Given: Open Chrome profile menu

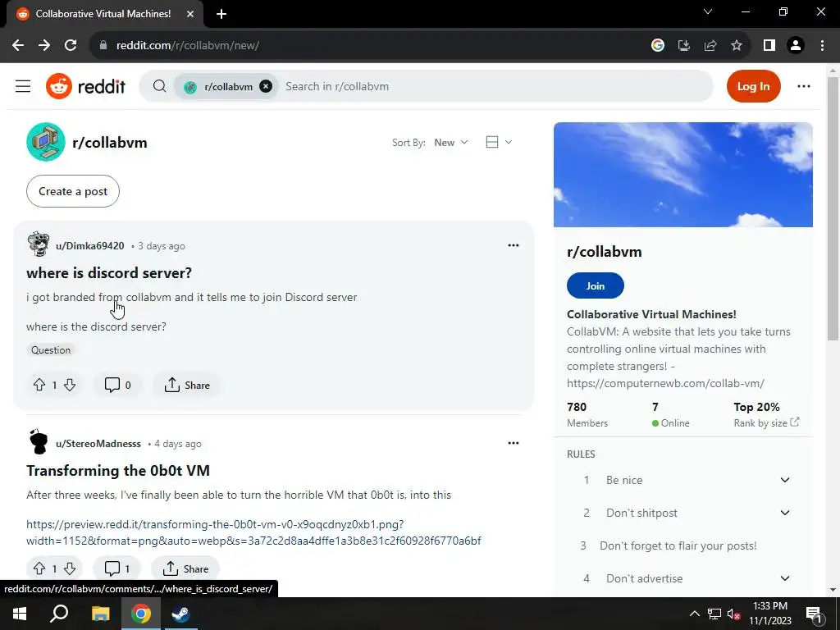Looking at the screenshot, I should point(796,46).
